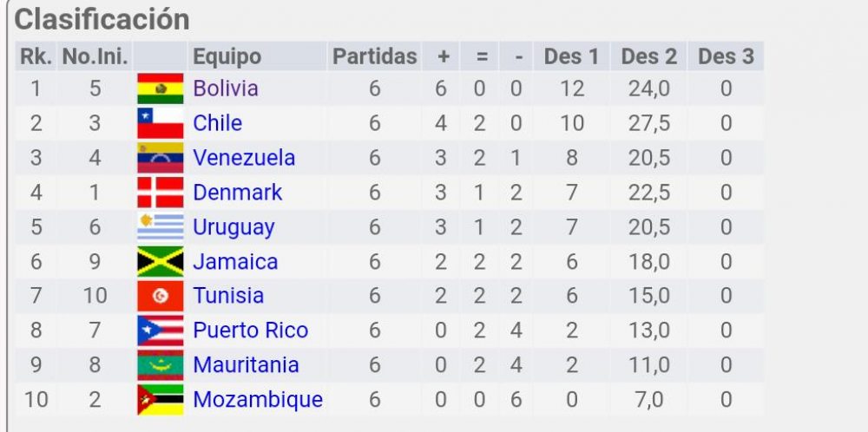Click the Mozambique flag icon
The height and width of the screenshot is (432, 868).
pyautogui.click(x=161, y=400)
